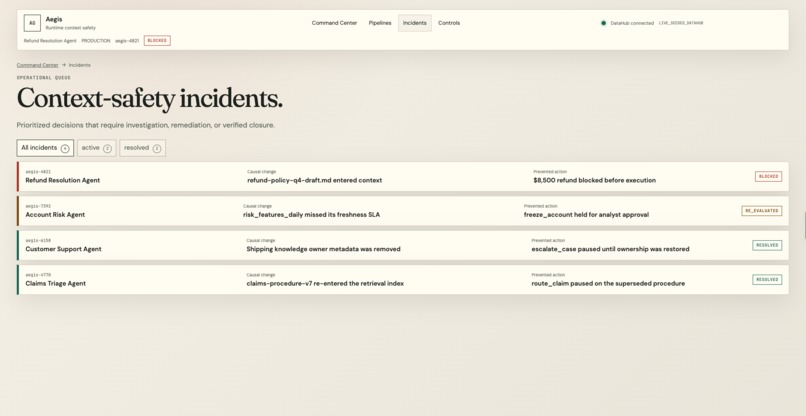Click the DataHub connected label

tap(632, 23)
